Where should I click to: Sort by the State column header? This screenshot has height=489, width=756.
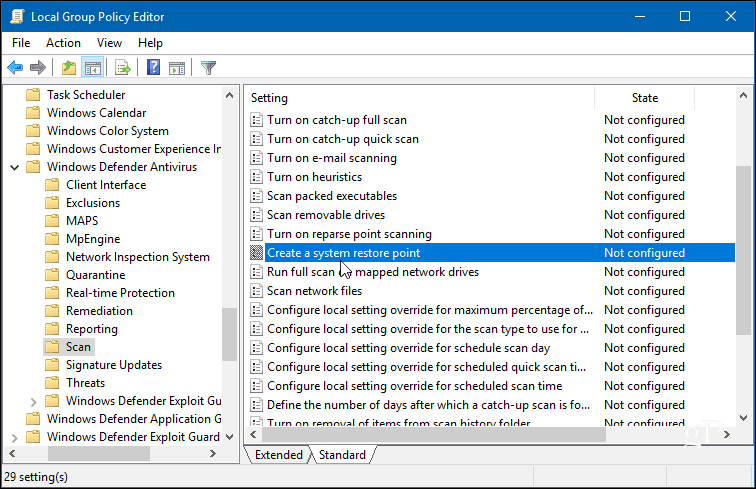point(645,98)
